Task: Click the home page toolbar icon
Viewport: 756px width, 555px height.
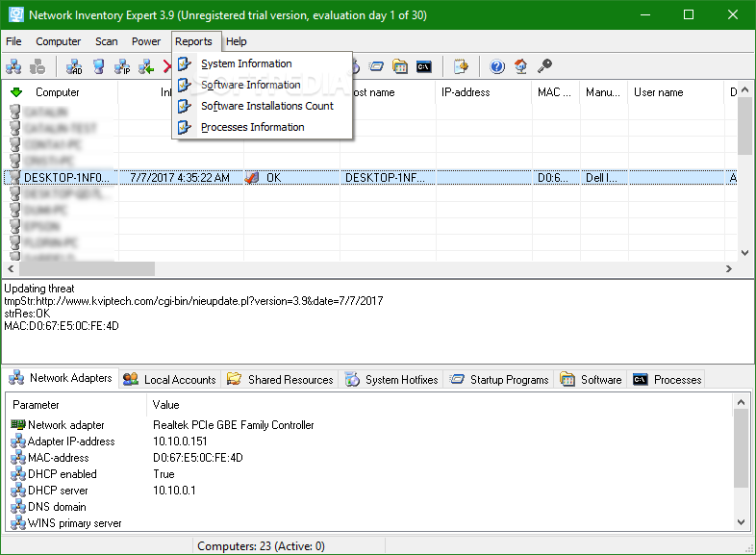Action: pyautogui.click(x=520, y=66)
